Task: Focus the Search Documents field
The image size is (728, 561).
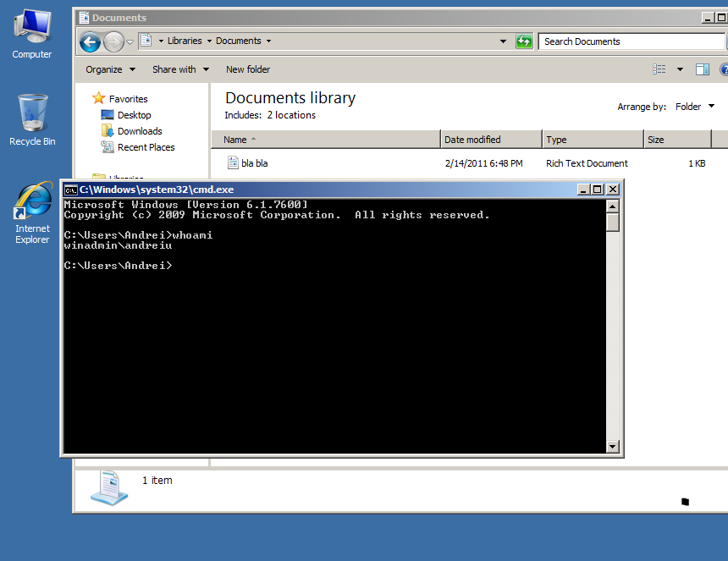Action: pyautogui.click(x=631, y=41)
